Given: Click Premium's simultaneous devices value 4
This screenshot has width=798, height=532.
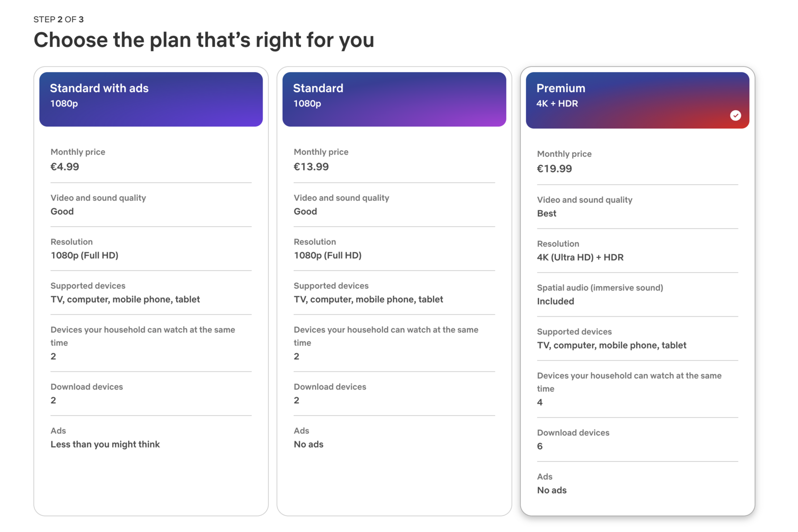Looking at the screenshot, I should [540, 402].
